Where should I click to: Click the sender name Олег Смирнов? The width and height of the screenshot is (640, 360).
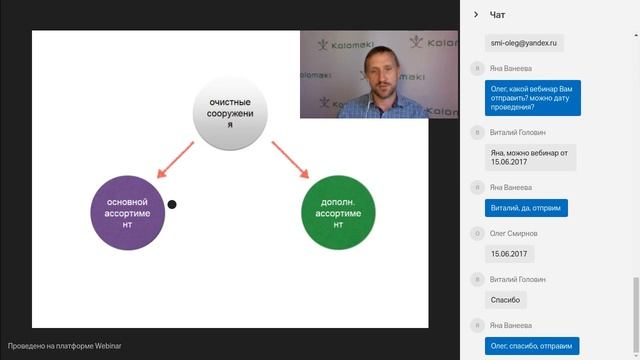(x=513, y=233)
